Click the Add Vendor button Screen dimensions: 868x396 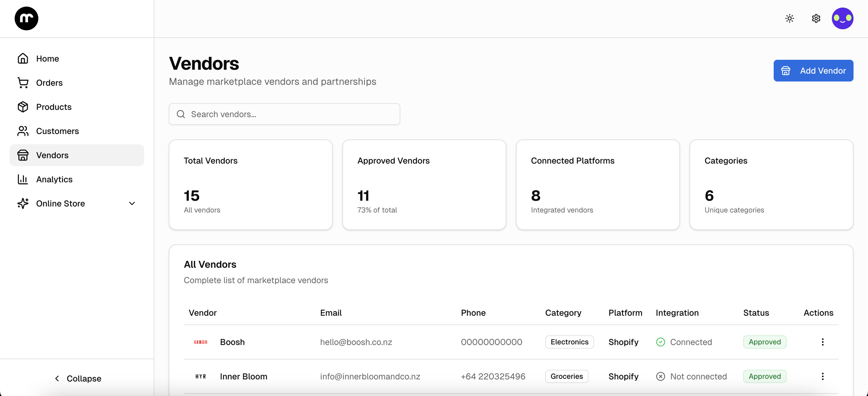[813, 71]
